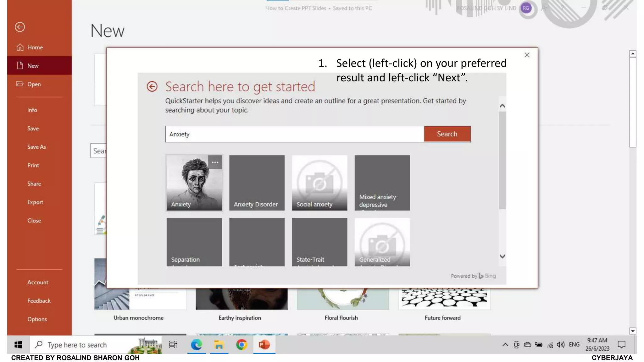Select the State-Trait result tile
Image resolution: width=644 pixels, height=362 pixels.
319,242
